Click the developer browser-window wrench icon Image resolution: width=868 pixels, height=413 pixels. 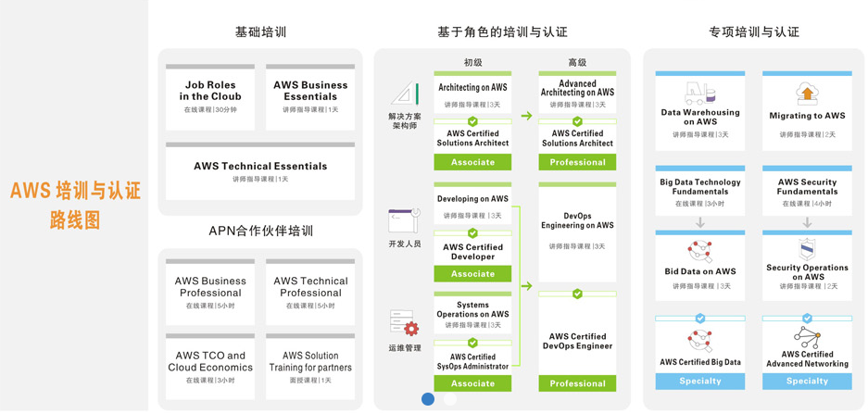pos(404,220)
